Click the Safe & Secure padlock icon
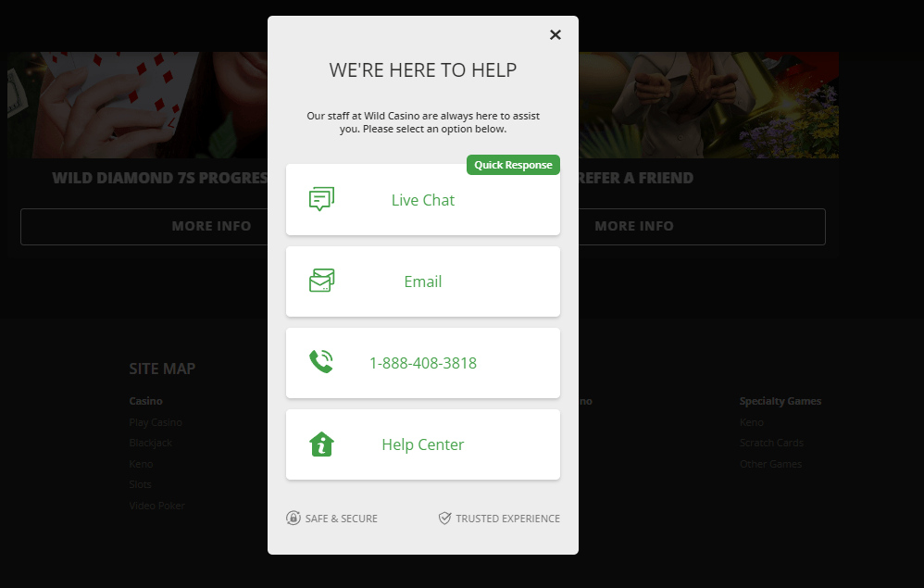The image size is (924, 588). [293, 518]
